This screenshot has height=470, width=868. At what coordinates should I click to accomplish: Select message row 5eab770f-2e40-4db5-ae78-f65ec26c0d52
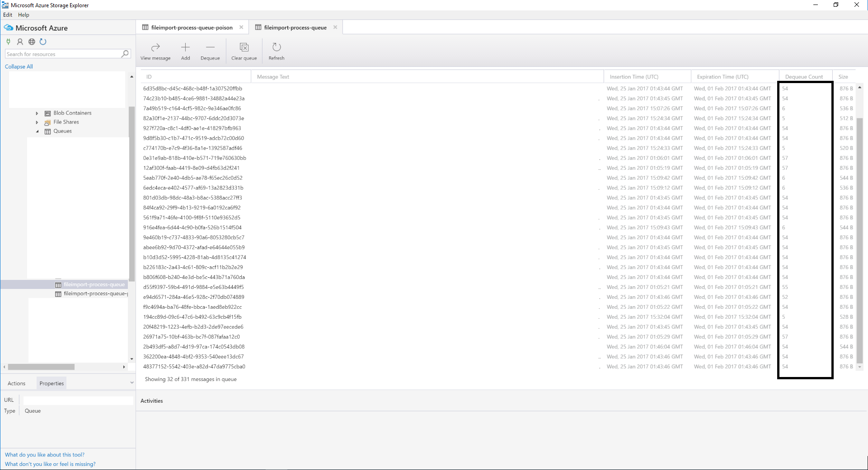498,178
